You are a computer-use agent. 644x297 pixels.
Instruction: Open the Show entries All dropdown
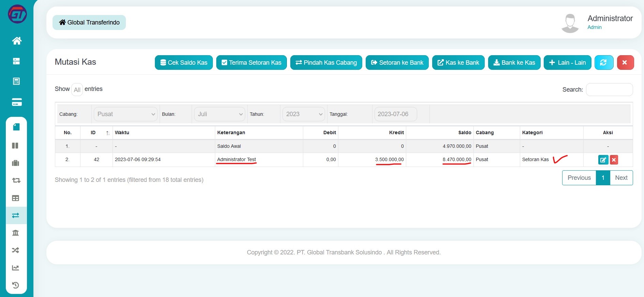point(77,90)
